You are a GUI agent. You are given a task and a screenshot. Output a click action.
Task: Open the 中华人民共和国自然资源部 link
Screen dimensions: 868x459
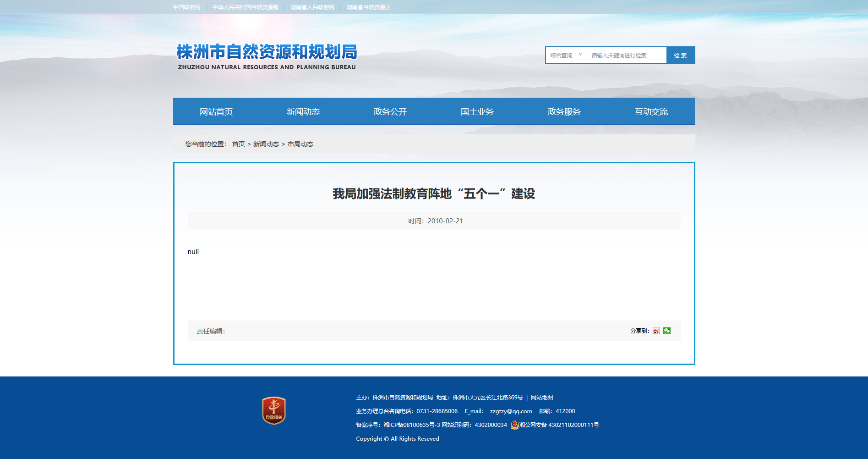(245, 7)
